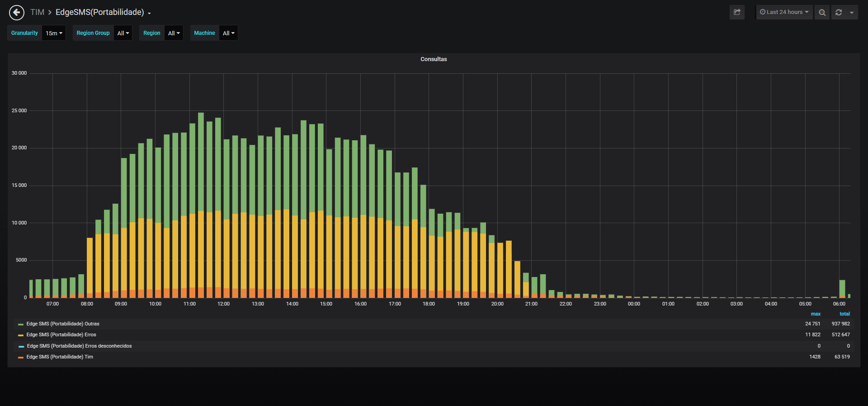Toggle the Edge SMS (Portabilidade) Erros series
Viewport: 868px width, 406px height.
(61, 334)
